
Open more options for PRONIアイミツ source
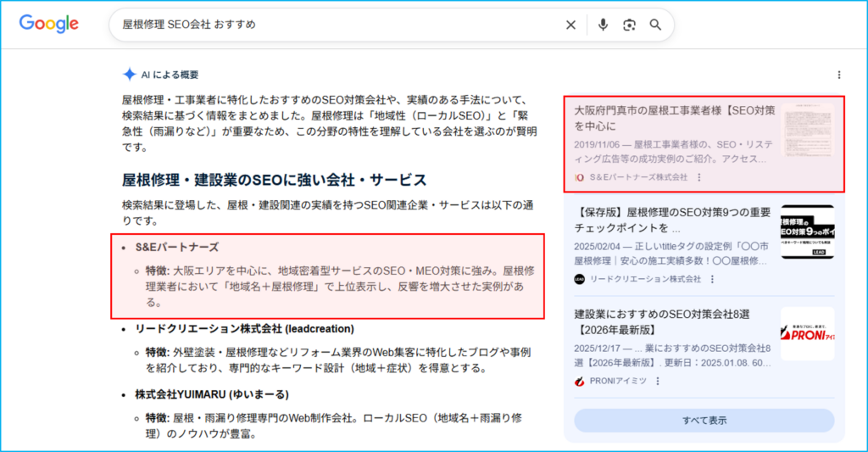pyautogui.click(x=657, y=381)
